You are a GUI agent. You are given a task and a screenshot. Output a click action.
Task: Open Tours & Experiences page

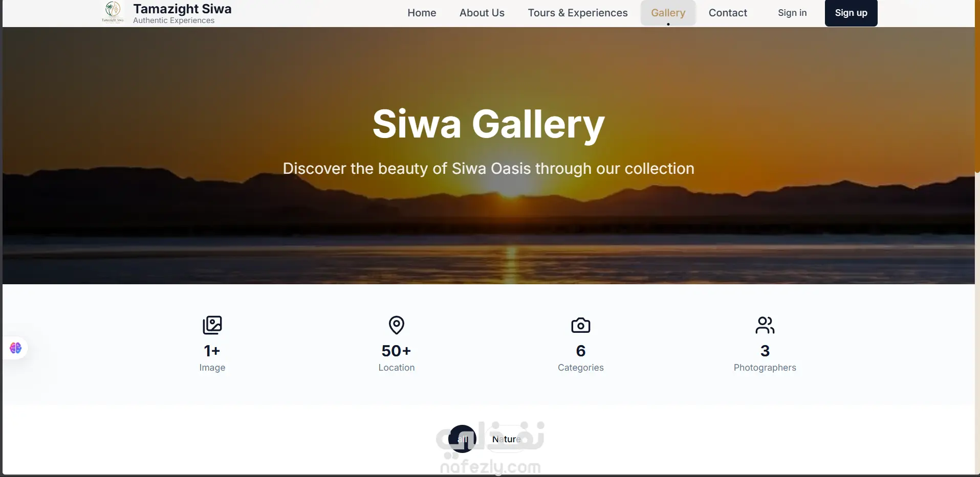pyautogui.click(x=578, y=13)
